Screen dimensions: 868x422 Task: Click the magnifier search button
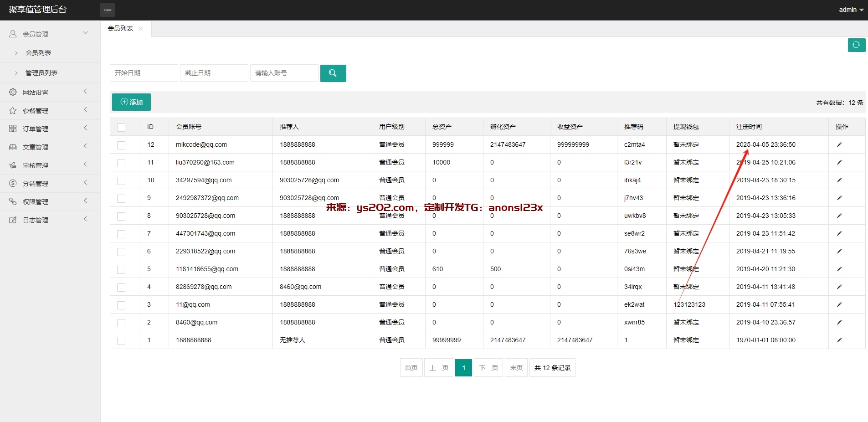333,73
